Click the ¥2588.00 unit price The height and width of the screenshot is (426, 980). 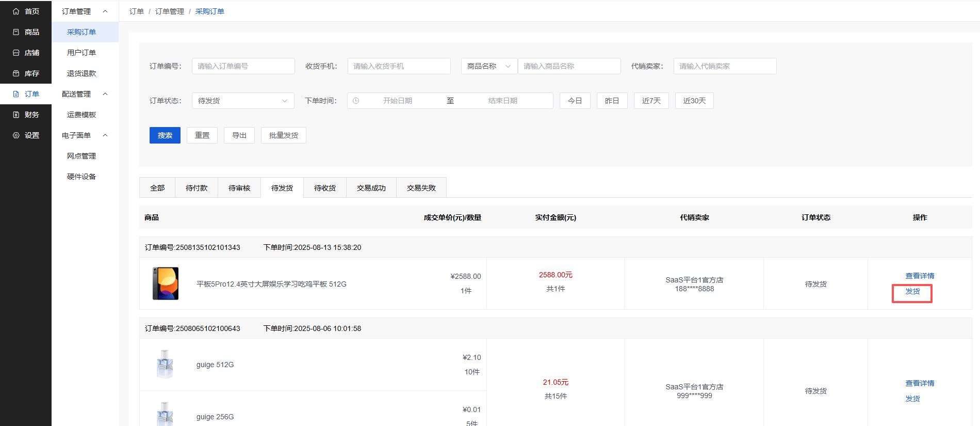click(466, 276)
